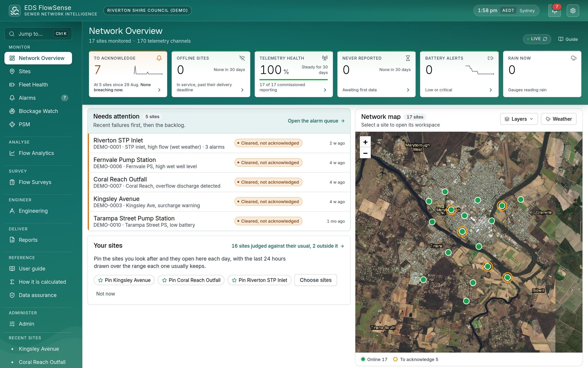Click the star icon on Pin Kingsley Avenue
The height and width of the screenshot is (368, 588).
pyautogui.click(x=100, y=280)
